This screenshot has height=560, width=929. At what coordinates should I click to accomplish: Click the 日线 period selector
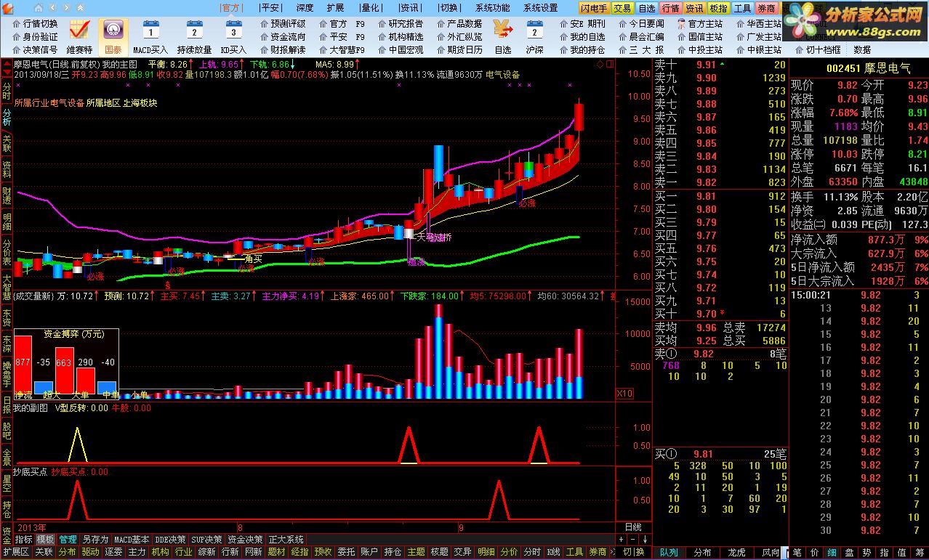coord(633,527)
